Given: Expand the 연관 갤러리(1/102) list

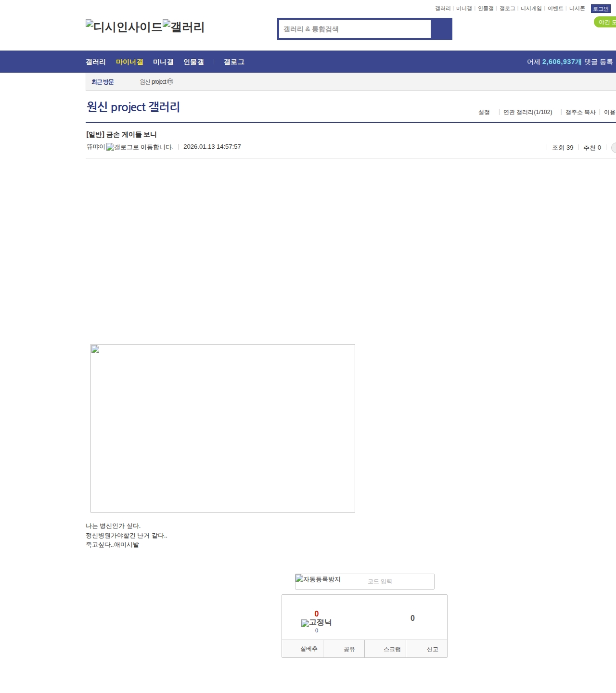Looking at the screenshot, I should [527, 112].
